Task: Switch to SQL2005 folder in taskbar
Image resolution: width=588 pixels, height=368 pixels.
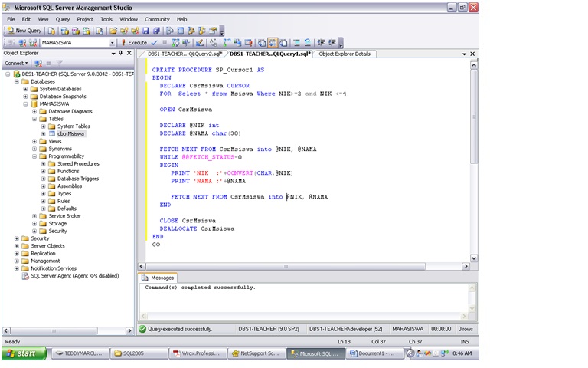Action: click(139, 353)
